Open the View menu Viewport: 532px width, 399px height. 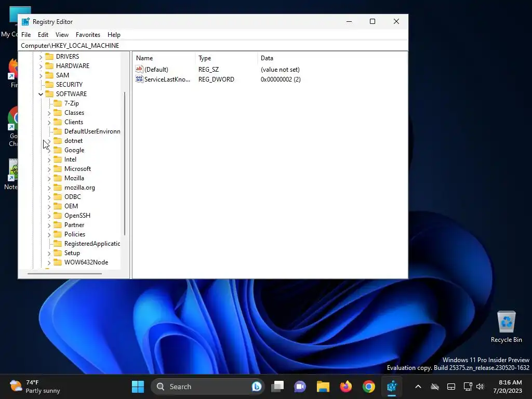62,35
